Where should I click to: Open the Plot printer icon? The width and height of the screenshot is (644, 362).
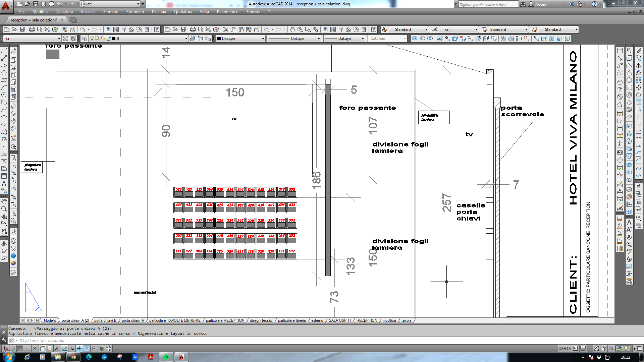tap(32, 29)
